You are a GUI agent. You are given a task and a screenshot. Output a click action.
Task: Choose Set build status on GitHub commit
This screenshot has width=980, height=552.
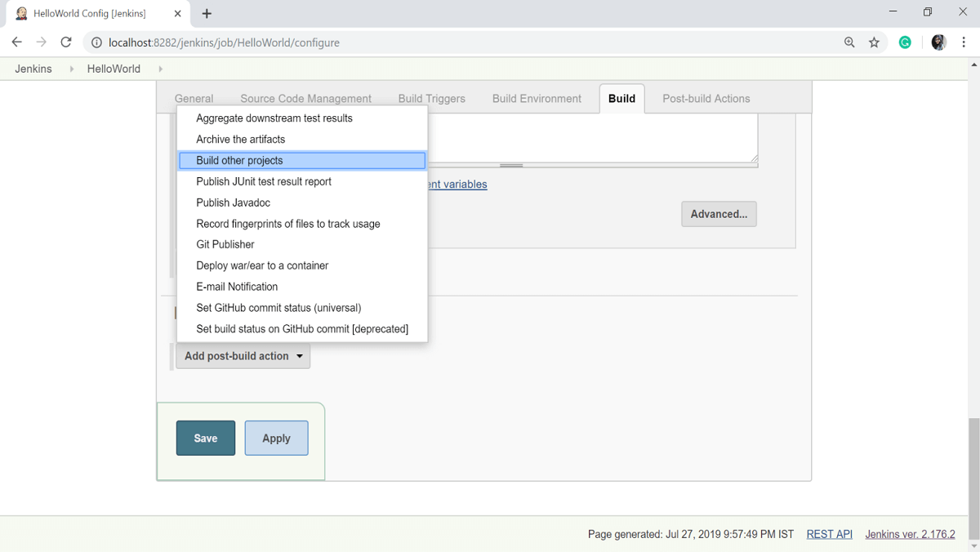coord(302,329)
